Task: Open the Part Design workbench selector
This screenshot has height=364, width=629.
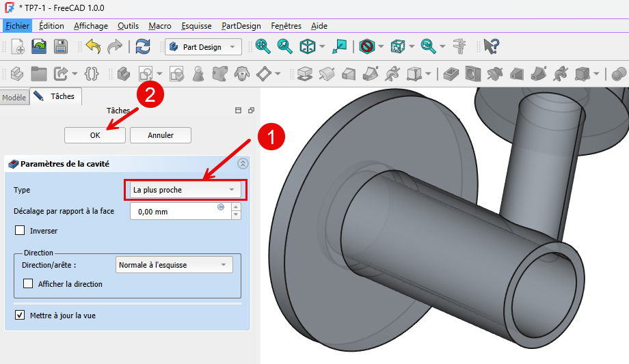Action: tap(203, 47)
